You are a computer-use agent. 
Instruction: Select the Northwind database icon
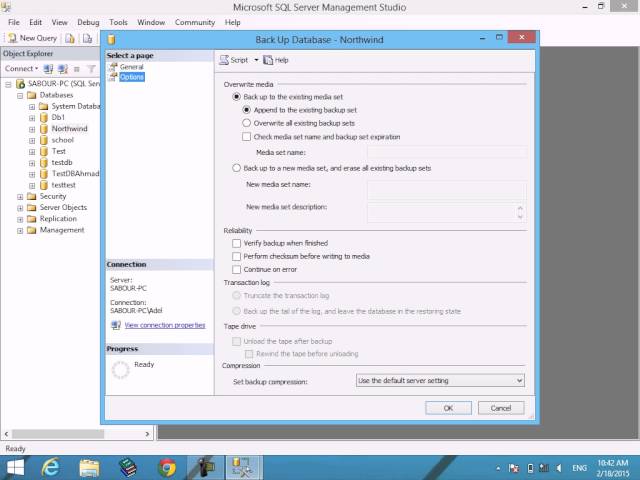(x=44, y=129)
